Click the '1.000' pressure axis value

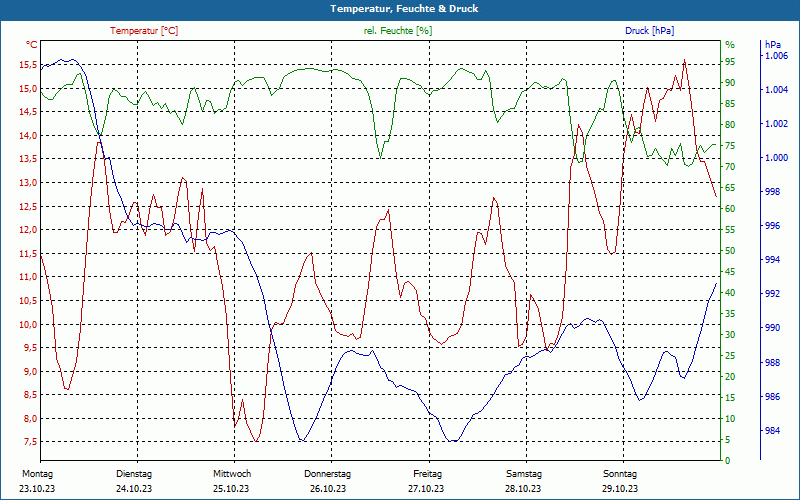(x=777, y=158)
